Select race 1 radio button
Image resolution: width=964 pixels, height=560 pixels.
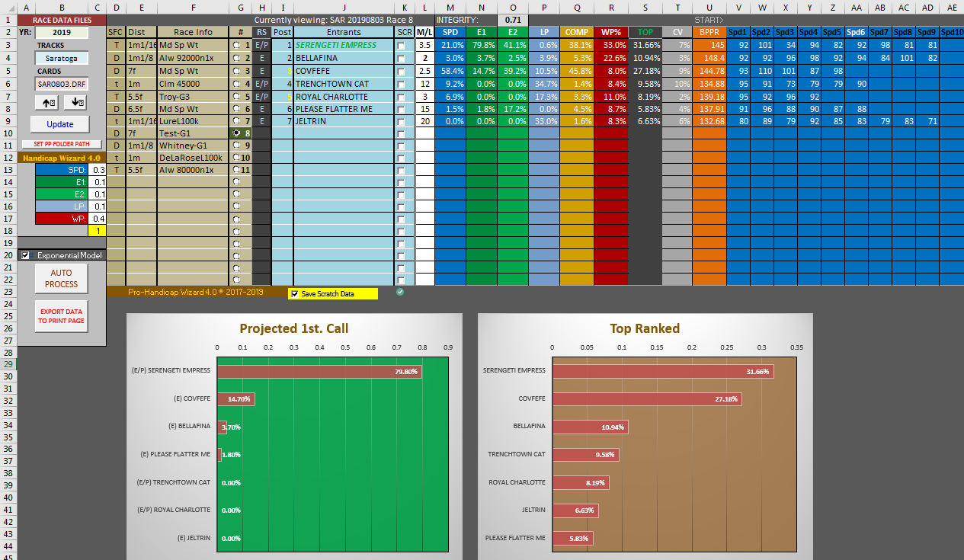pos(237,45)
